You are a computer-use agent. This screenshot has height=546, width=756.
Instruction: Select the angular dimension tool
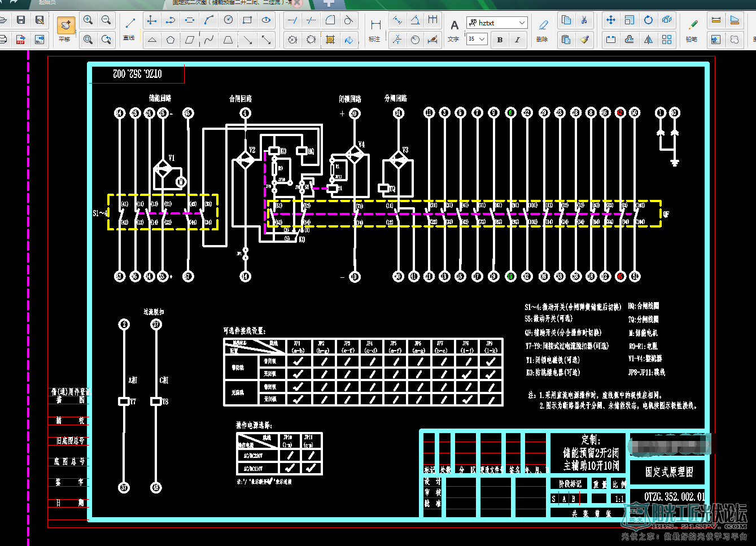[415, 20]
